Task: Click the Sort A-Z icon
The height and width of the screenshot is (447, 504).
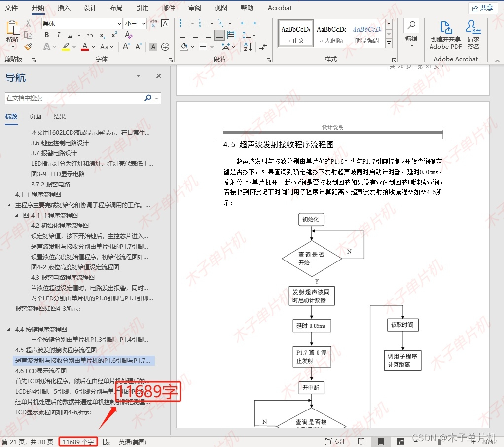Action: coord(248,47)
